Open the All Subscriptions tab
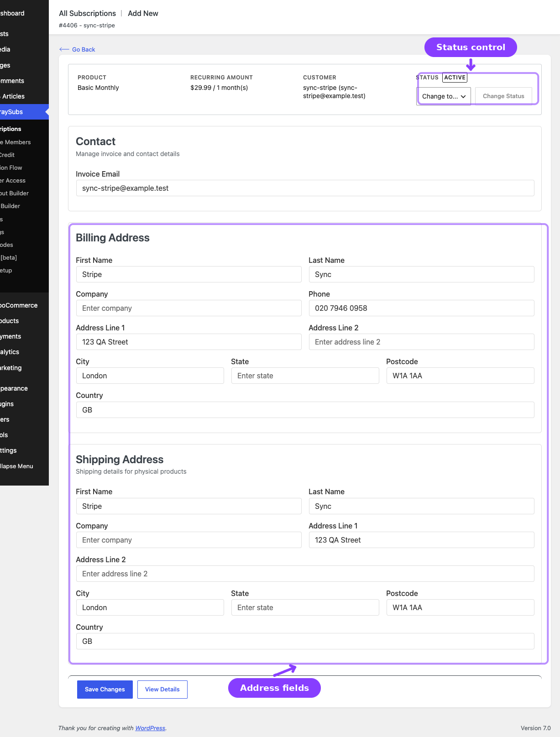This screenshot has width=560, height=737. pyautogui.click(x=87, y=13)
